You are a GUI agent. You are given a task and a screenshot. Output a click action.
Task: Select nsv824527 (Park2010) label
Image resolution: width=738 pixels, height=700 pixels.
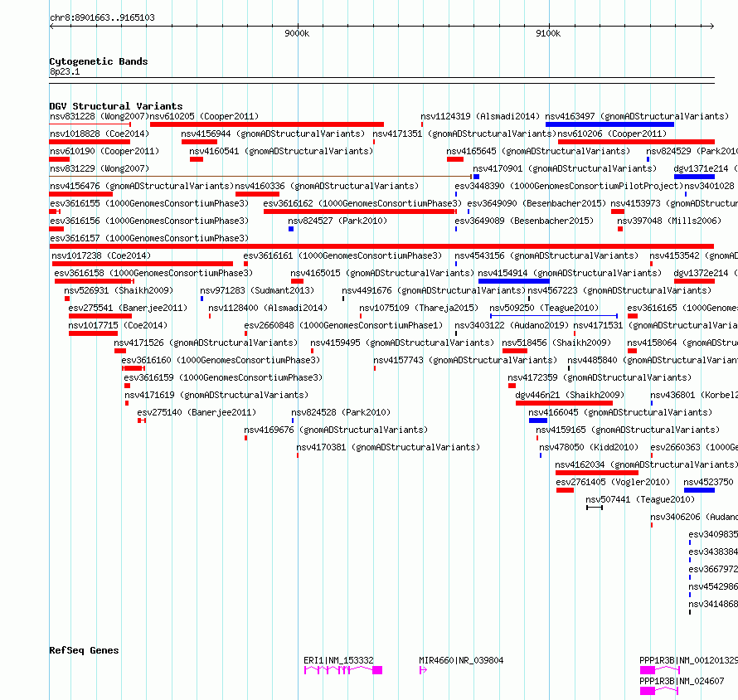337,221
